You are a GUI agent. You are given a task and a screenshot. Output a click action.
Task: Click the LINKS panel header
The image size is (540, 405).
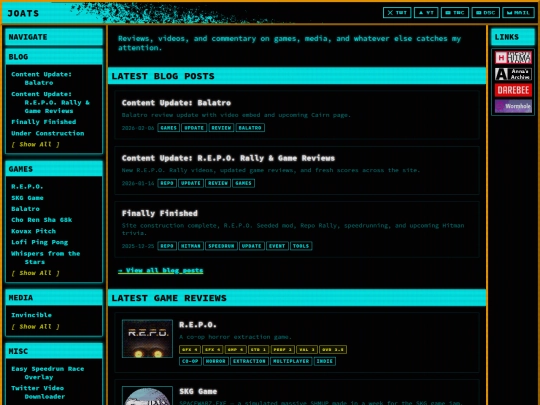(x=513, y=37)
